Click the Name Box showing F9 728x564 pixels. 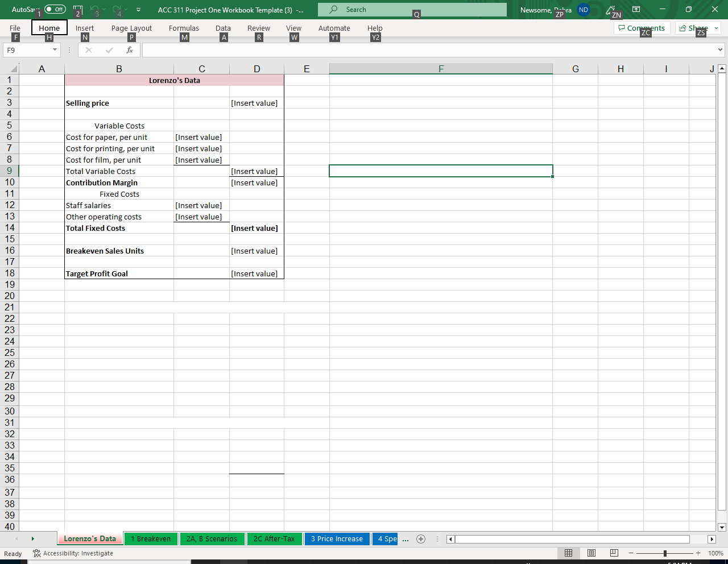pos(27,50)
